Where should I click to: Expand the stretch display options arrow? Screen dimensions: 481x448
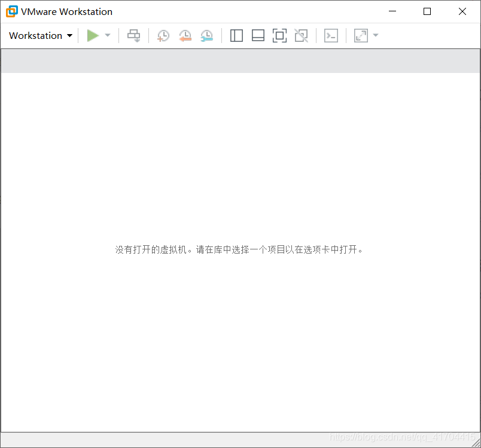376,35
